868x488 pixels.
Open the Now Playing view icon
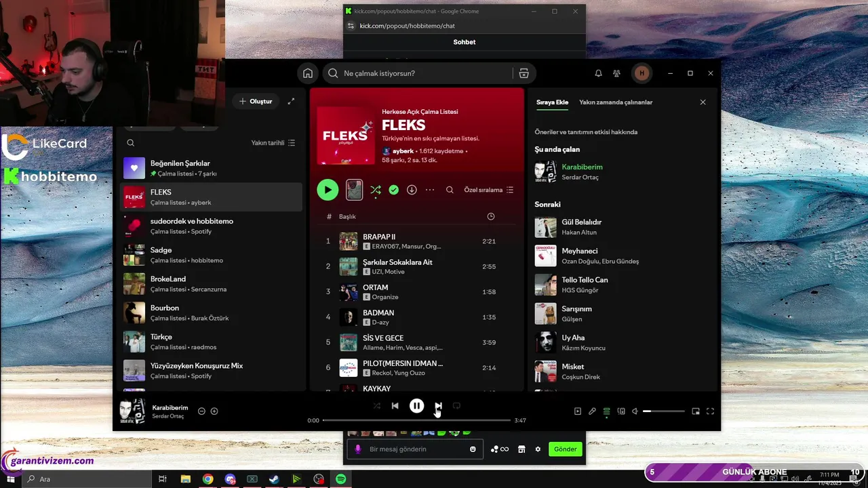pos(578,411)
